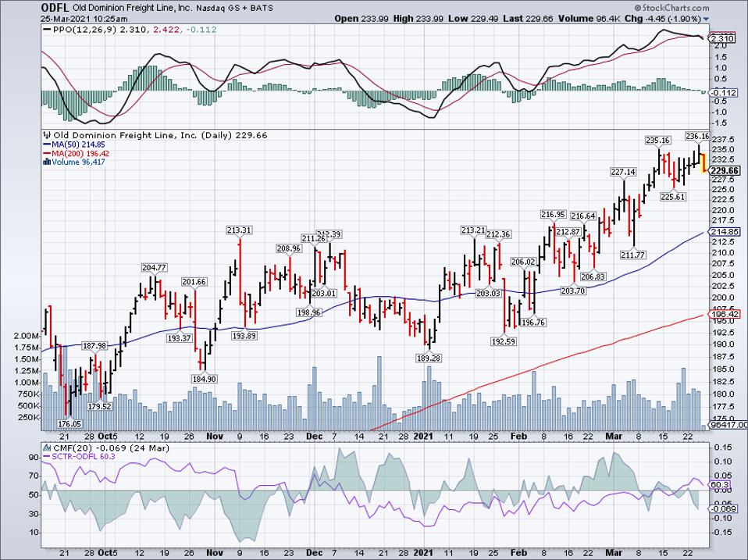The width and height of the screenshot is (748, 560).
Task: Click the 208.96 peak price label
Action: pos(289,248)
